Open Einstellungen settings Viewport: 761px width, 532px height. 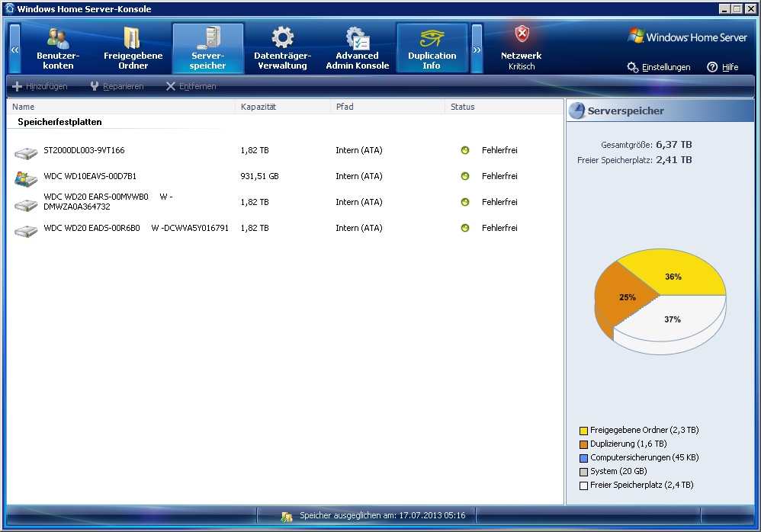(659, 67)
